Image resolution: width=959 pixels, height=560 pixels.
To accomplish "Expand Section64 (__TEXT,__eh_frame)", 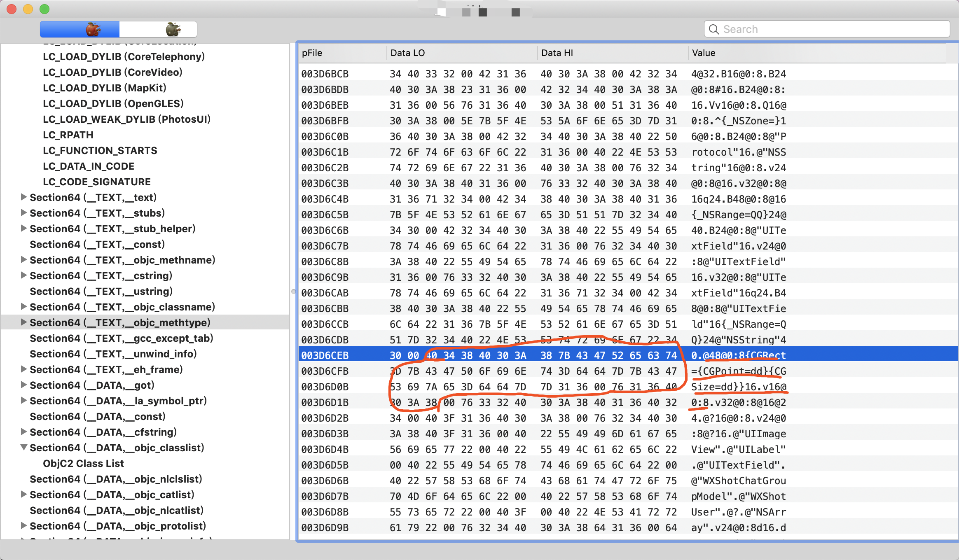I will pos(24,369).
